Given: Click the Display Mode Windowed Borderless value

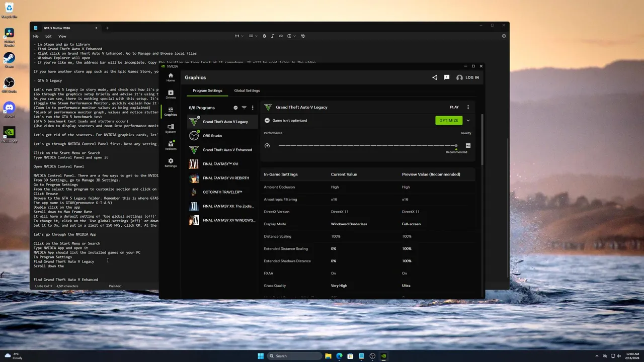Looking at the screenshot, I should pyautogui.click(x=349, y=224).
